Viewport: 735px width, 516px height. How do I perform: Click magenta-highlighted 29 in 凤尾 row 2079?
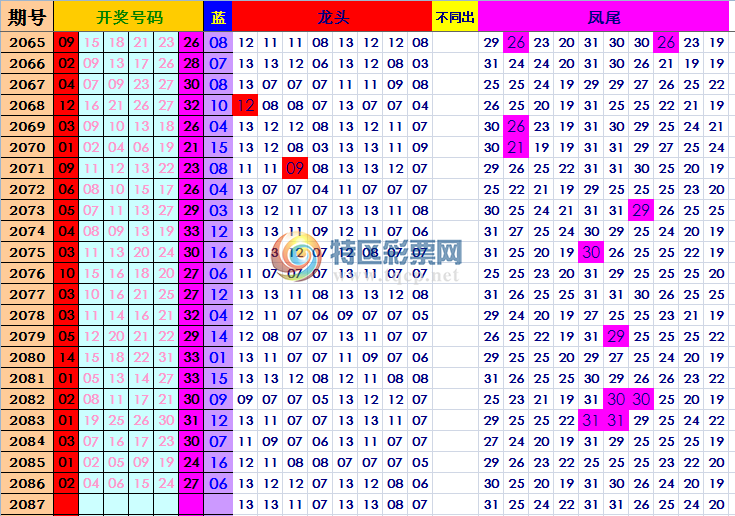pyautogui.click(x=616, y=337)
